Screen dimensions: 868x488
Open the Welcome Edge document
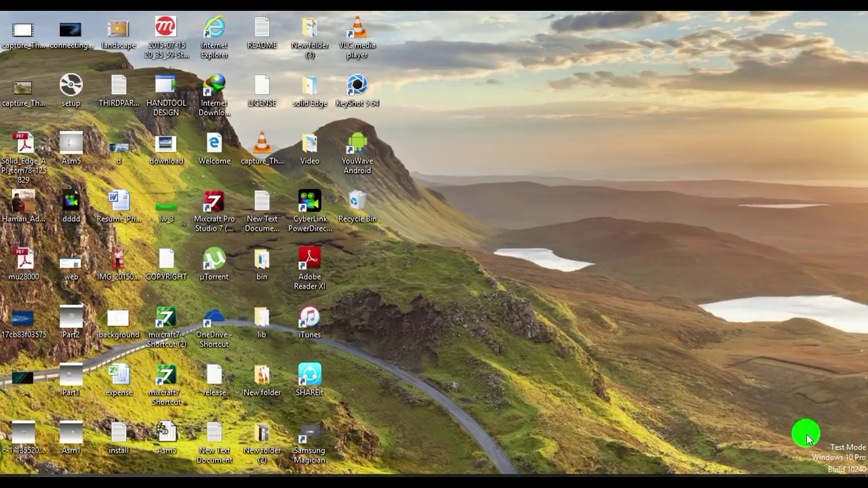point(214,149)
